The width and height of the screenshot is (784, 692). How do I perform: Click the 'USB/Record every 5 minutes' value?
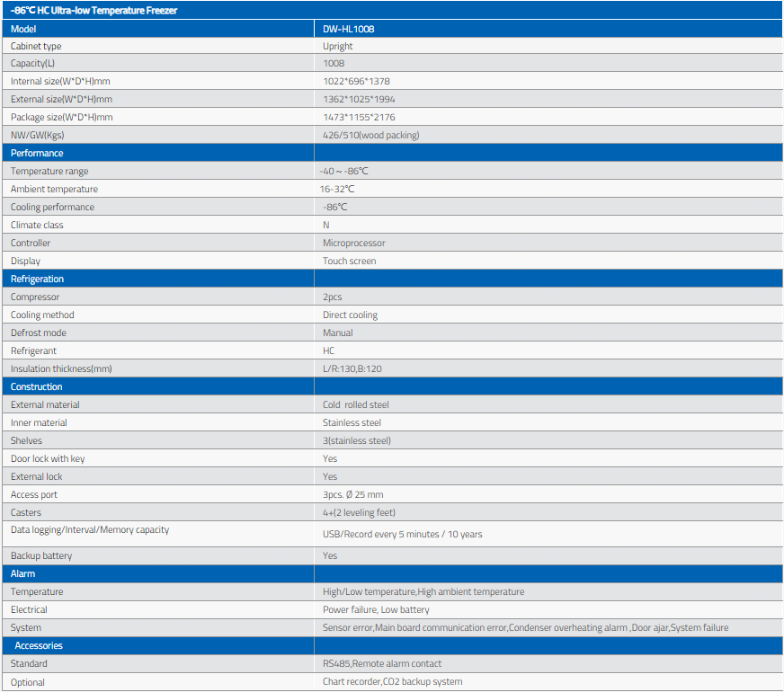403,535
